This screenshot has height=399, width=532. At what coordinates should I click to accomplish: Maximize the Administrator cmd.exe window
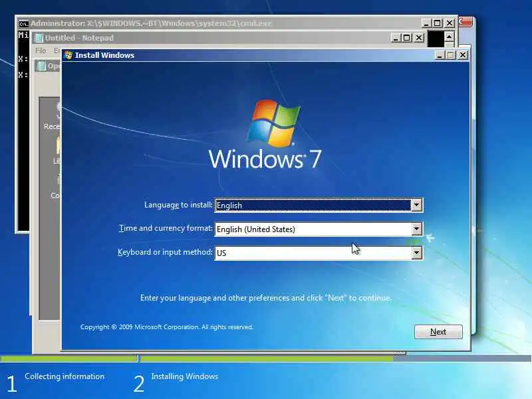point(438,23)
